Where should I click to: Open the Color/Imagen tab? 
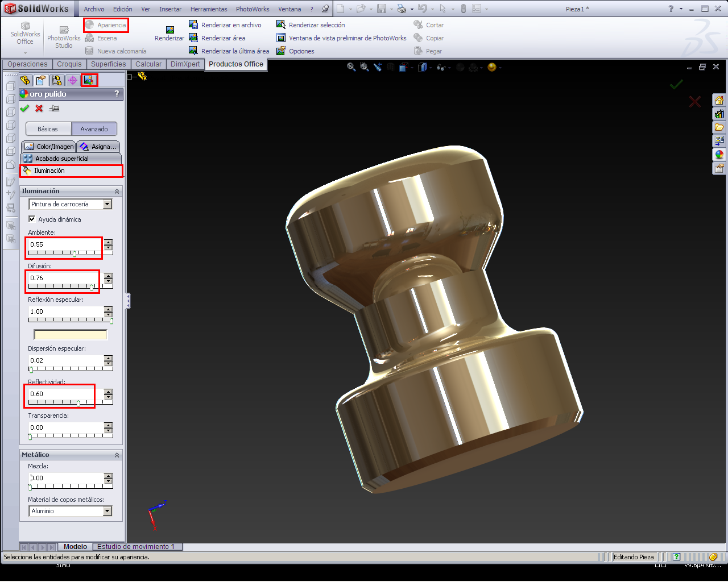[x=49, y=146]
